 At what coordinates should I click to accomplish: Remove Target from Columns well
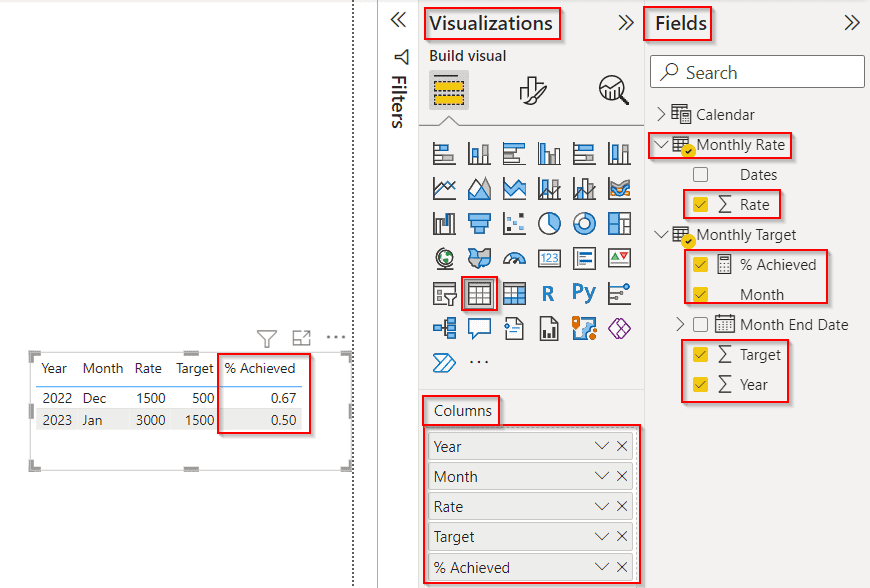point(622,536)
